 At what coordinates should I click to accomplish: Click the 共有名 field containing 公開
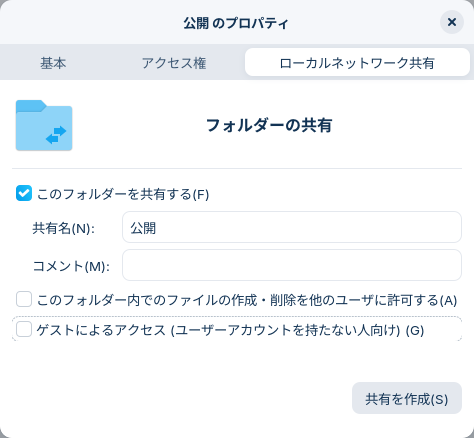click(x=292, y=227)
